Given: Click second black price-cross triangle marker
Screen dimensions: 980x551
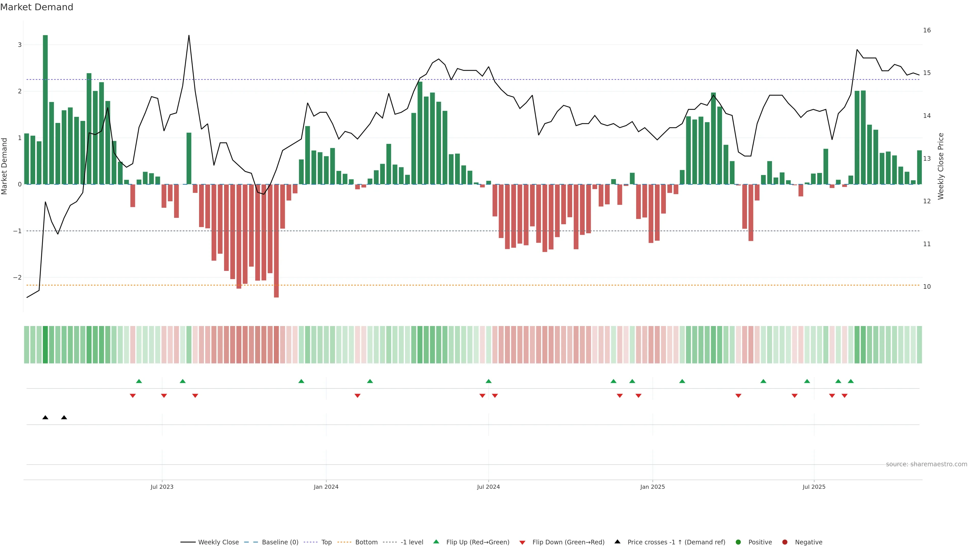Looking at the screenshot, I should (64, 418).
